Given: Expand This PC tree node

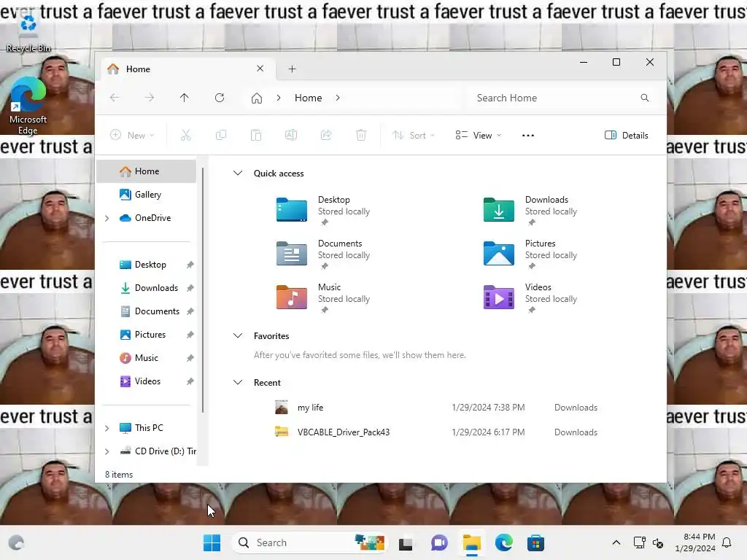Looking at the screenshot, I should pyautogui.click(x=107, y=428).
